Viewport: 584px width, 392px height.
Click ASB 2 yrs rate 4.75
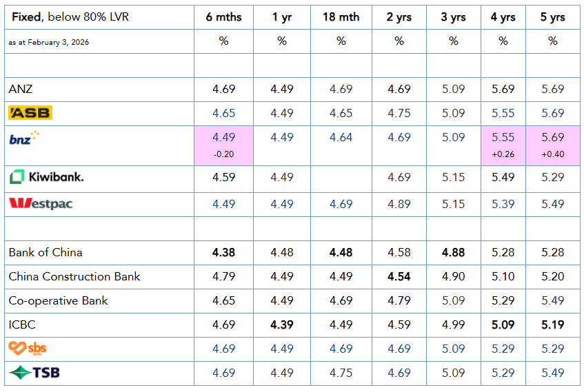coord(399,113)
